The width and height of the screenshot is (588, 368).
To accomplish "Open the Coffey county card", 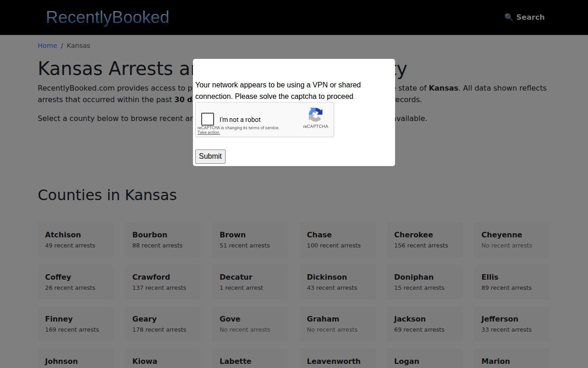I will (76, 282).
